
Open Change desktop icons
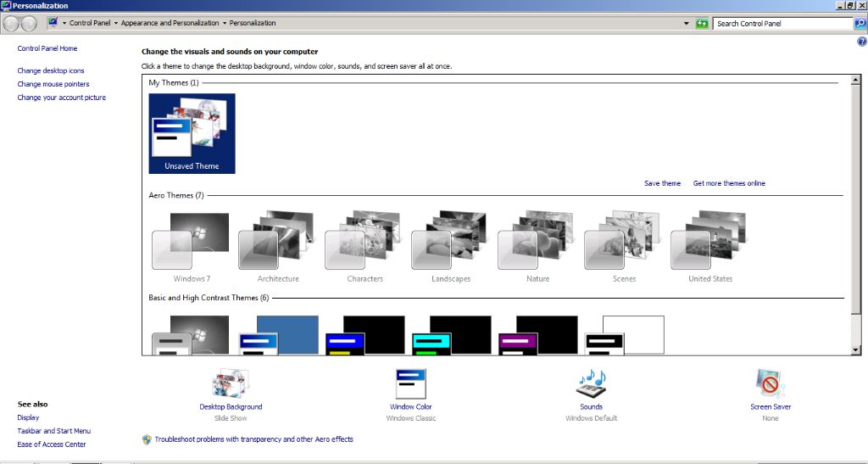click(x=50, y=71)
